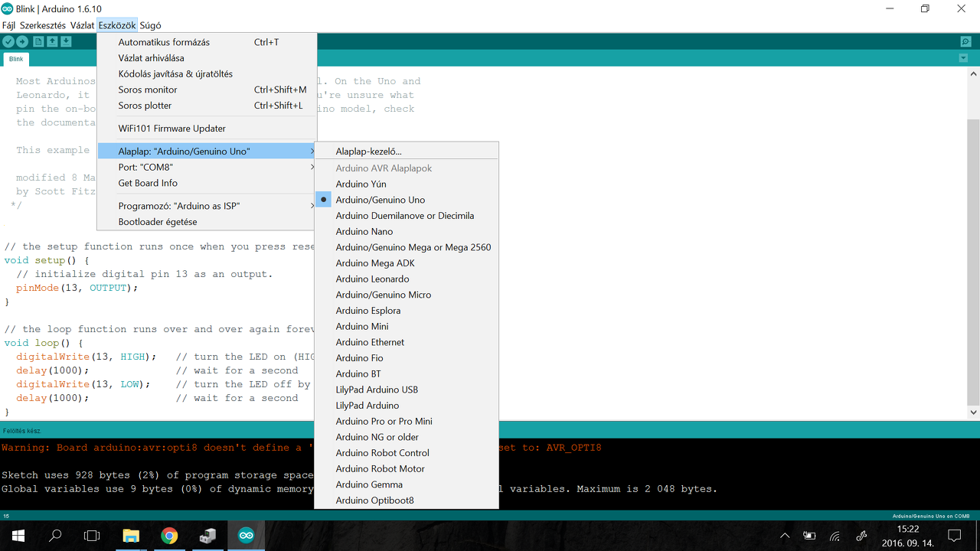Select the Arduino Mini board
This screenshot has width=980, height=551.
pos(407,326)
